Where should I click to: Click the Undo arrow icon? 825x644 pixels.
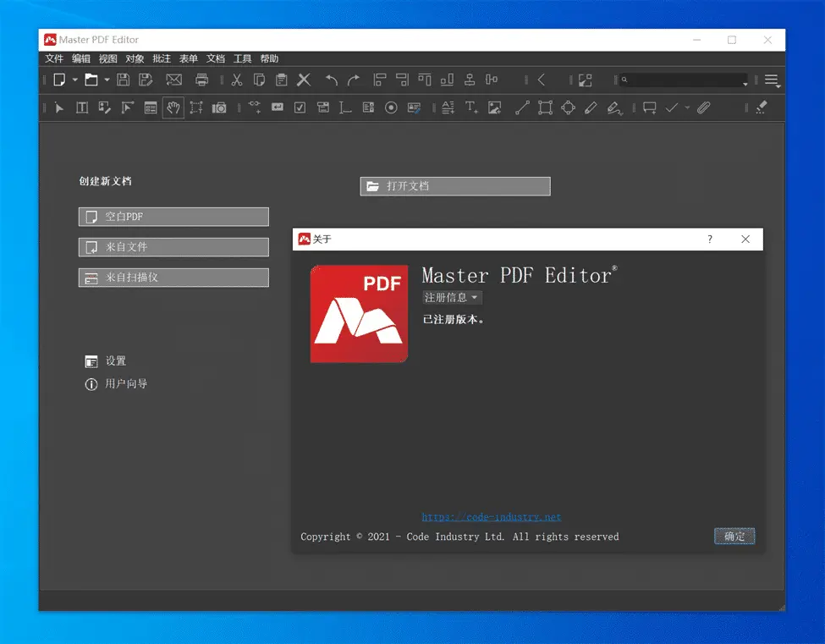pos(332,80)
